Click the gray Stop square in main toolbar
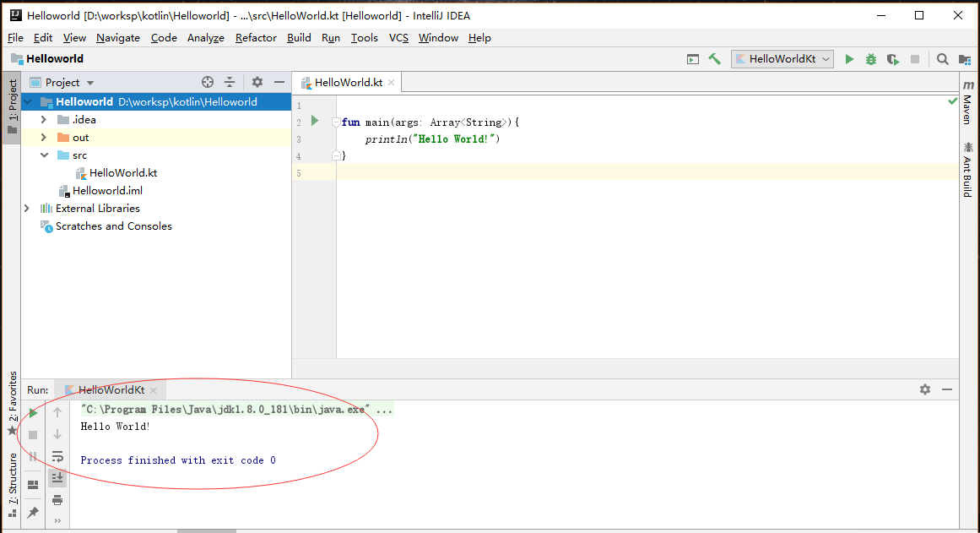 pos(915,59)
